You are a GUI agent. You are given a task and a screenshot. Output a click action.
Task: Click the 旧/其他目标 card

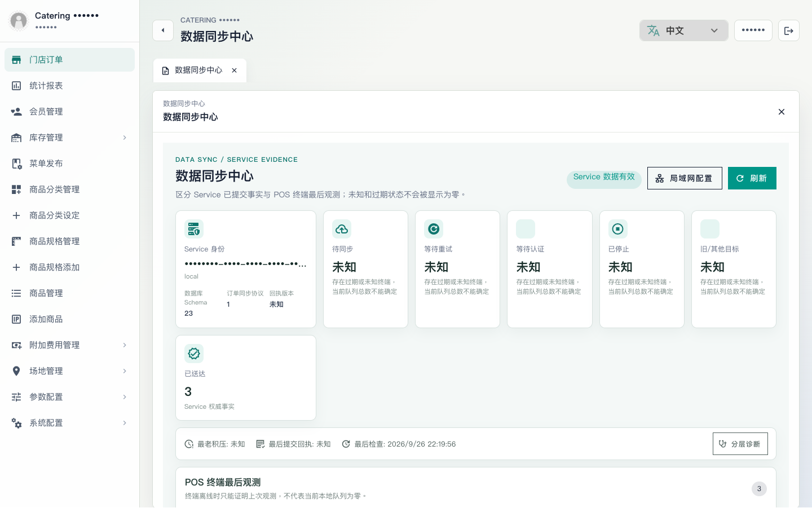(x=734, y=269)
